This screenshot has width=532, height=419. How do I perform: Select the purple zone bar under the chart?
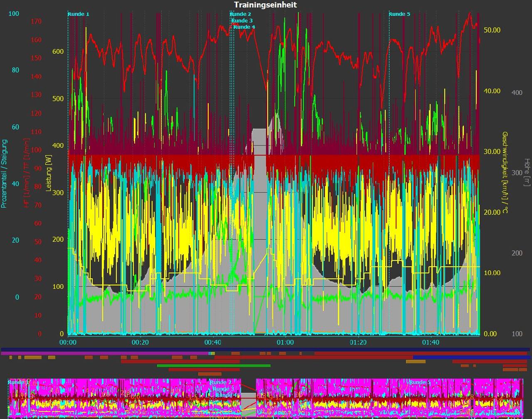tap(104, 353)
